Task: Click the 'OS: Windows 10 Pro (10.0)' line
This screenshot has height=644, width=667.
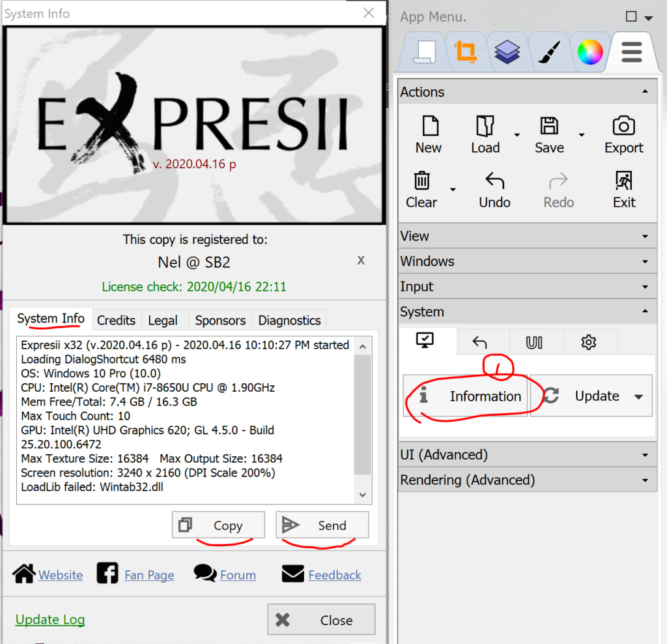Action: [x=91, y=373]
